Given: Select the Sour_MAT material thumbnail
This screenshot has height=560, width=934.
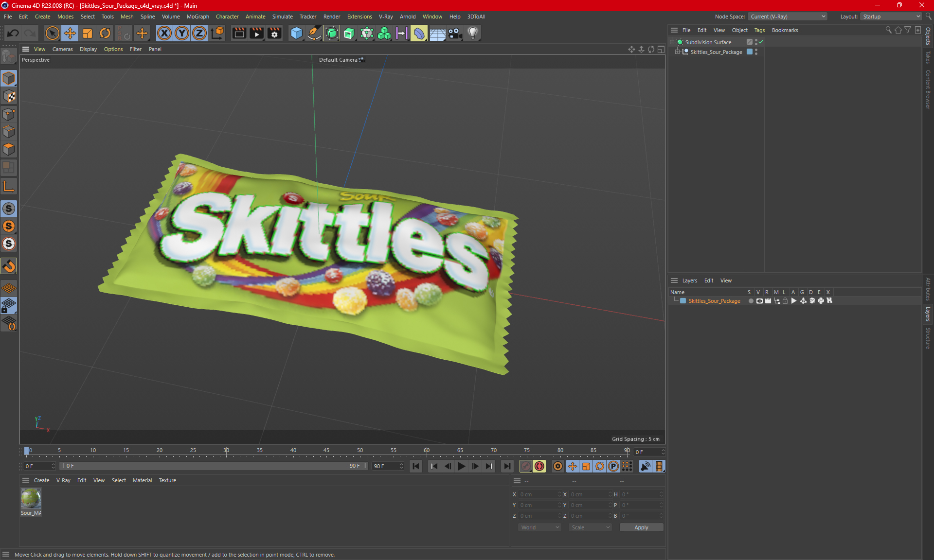Looking at the screenshot, I should pyautogui.click(x=31, y=499).
